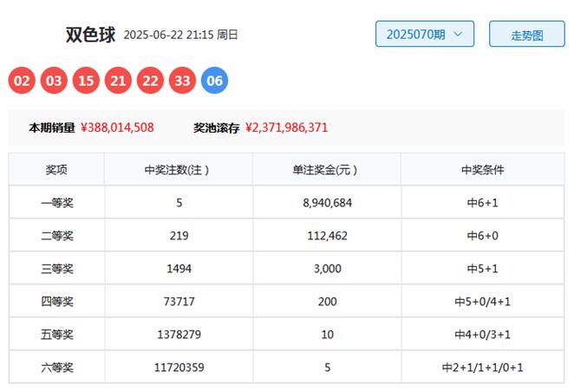Click the condition 中2+1/1+1/0+1
Viewport: 574px width, 392px height.
click(x=482, y=367)
